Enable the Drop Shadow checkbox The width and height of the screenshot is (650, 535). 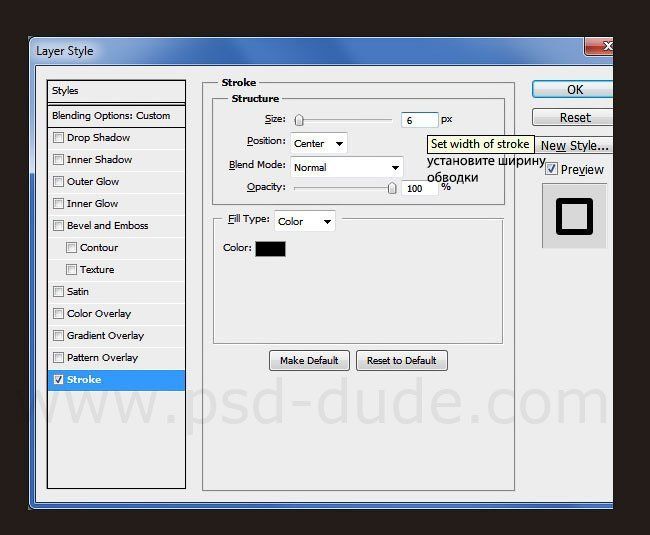58,138
